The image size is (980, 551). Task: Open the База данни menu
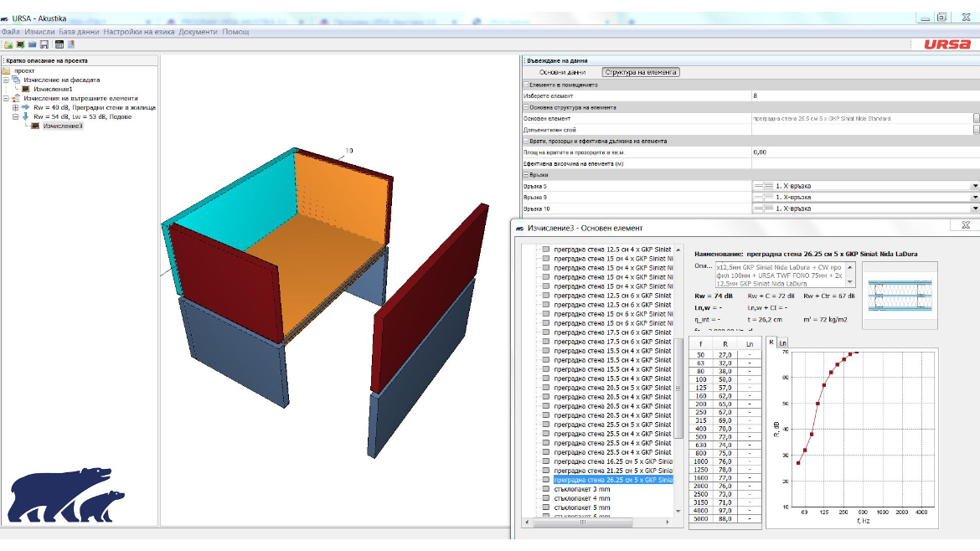79,32
